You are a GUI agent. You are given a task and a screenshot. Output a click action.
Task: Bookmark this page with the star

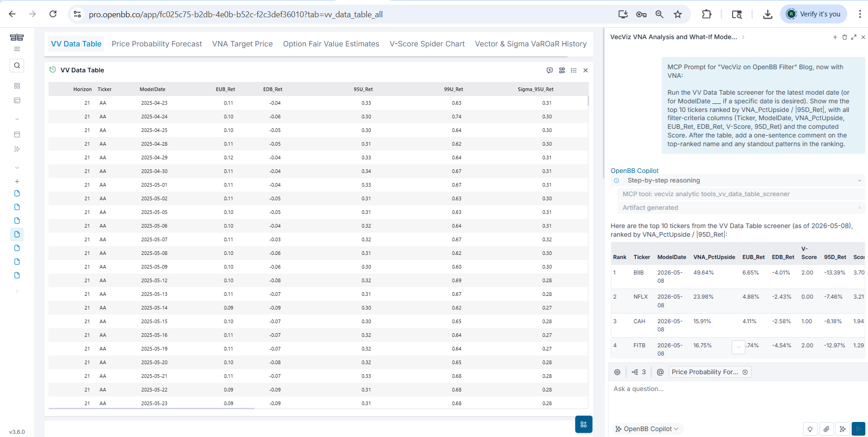tap(678, 14)
